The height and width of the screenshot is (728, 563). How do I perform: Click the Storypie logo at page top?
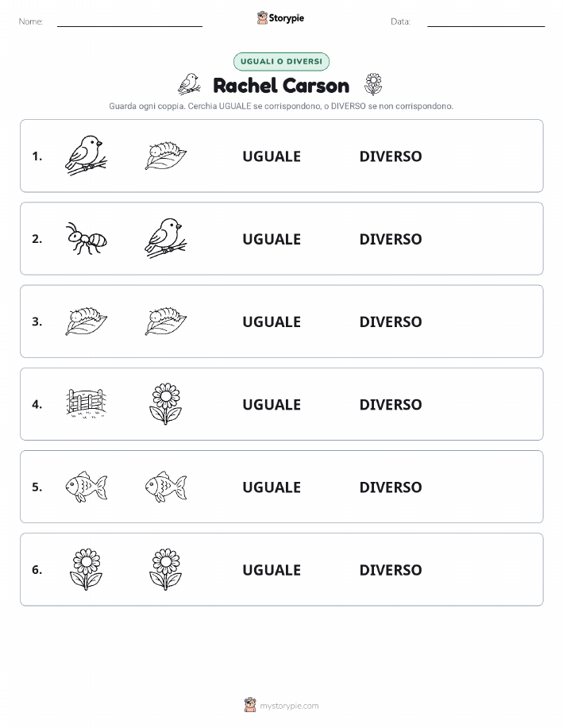click(x=280, y=18)
